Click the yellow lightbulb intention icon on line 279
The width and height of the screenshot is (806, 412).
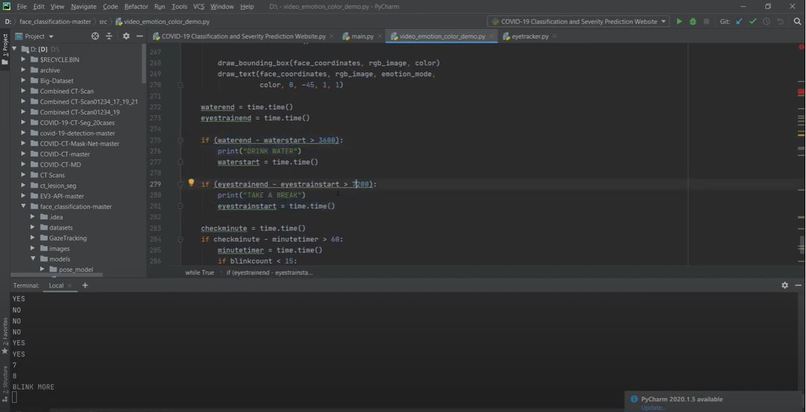click(x=191, y=182)
